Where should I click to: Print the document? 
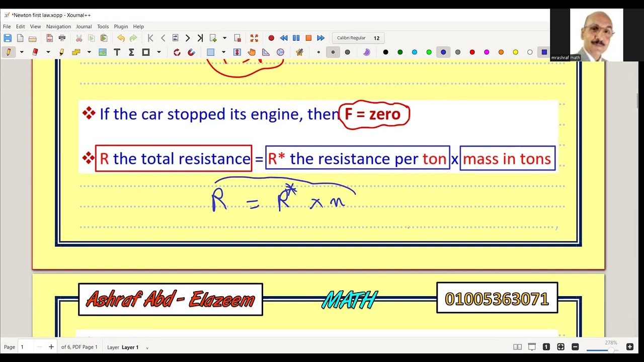[62, 38]
